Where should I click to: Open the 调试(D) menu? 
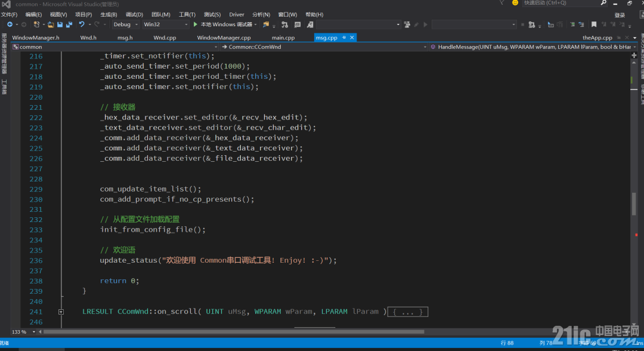pyautogui.click(x=134, y=14)
